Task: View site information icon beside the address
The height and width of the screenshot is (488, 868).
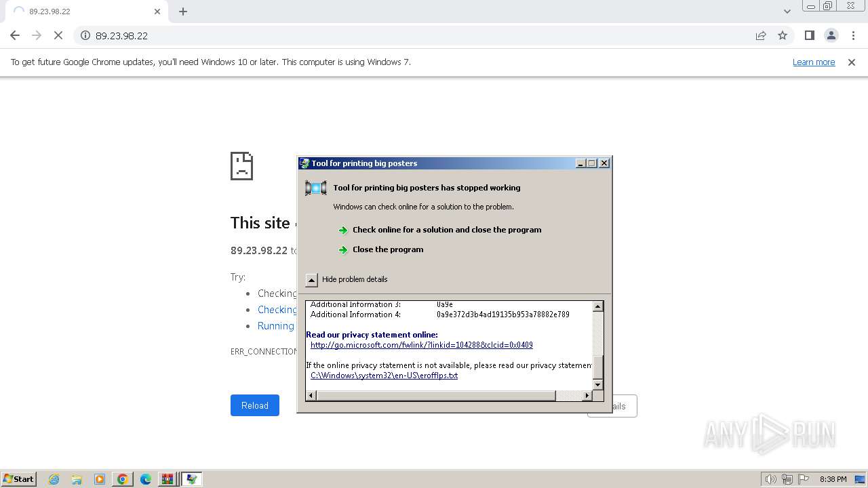Action: click(x=85, y=35)
